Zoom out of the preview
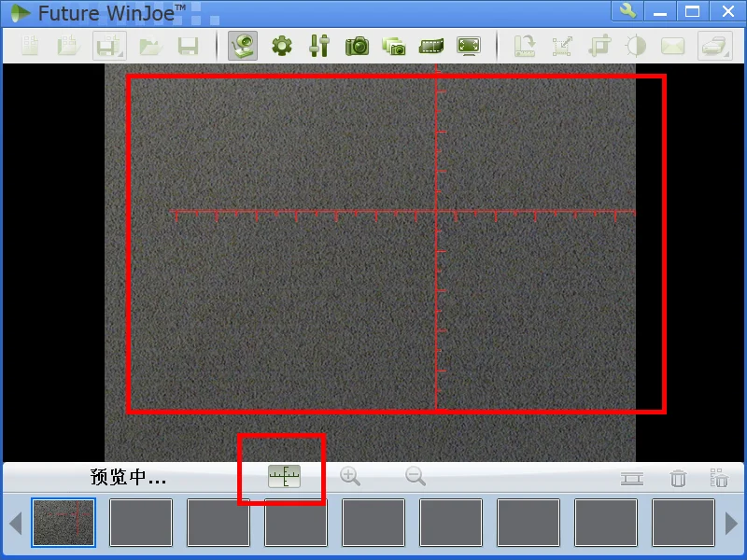 point(415,477)
